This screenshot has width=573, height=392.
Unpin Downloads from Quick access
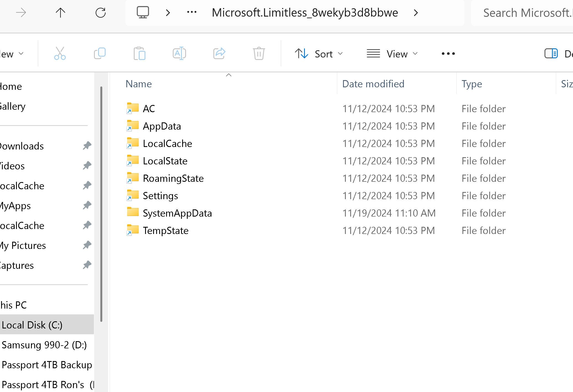click(87, 146)
